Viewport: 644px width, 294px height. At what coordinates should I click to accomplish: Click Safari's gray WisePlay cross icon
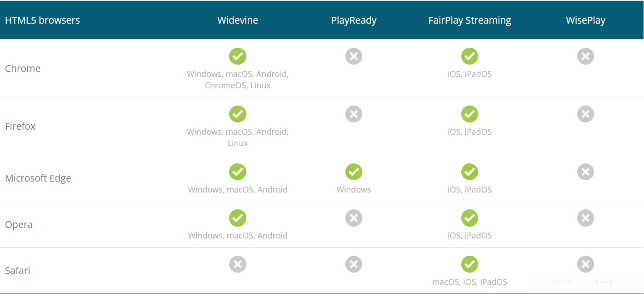tap(585, 264)
